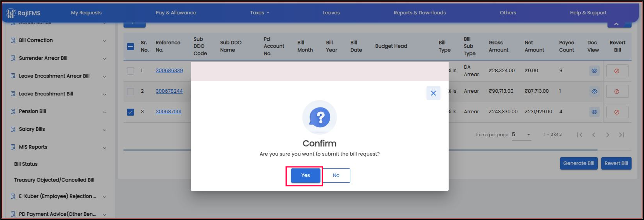Click the RajIFMS logo icon
The height and width of the screenshot is (220, 644).
(10, 13)
